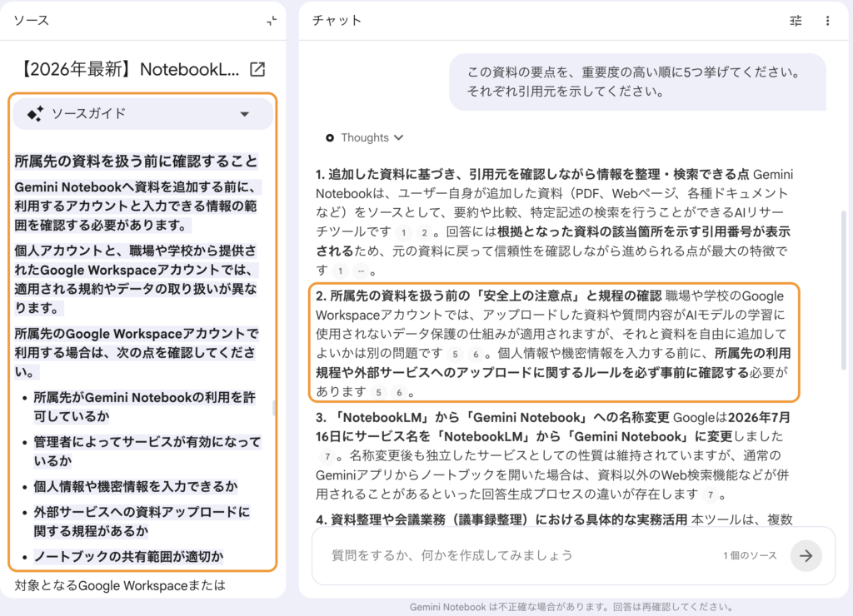853x616 pixels.
Task: Open citation 6 after あります
Action: tap(399, 393)
